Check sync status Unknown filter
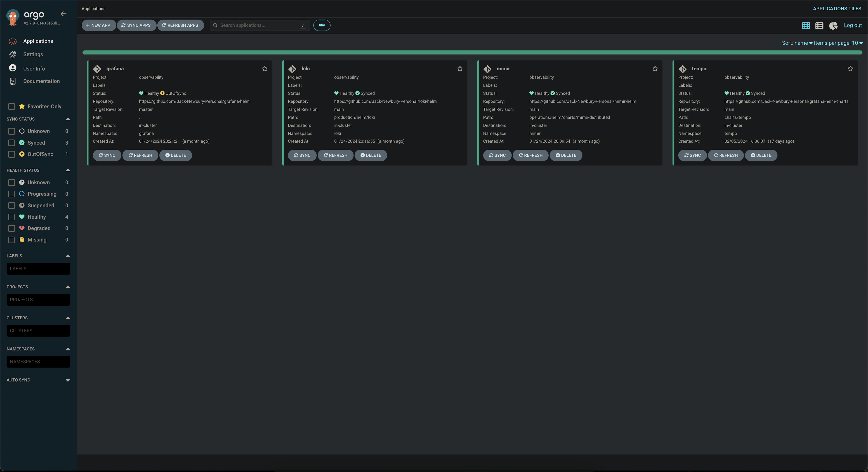The width and height of the screenshot is (868, 472). point(12,131)
